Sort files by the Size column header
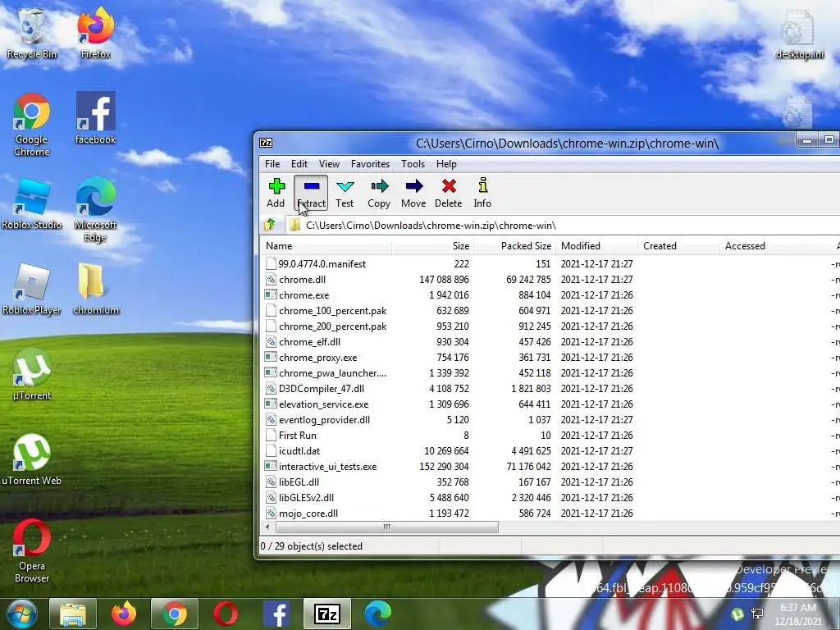 pos(433,246)
